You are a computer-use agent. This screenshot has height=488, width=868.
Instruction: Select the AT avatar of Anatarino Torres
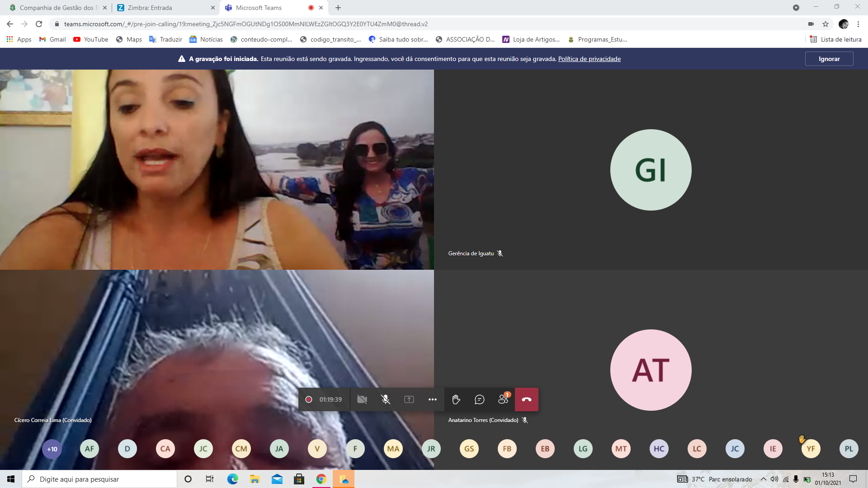click(651, 370)
